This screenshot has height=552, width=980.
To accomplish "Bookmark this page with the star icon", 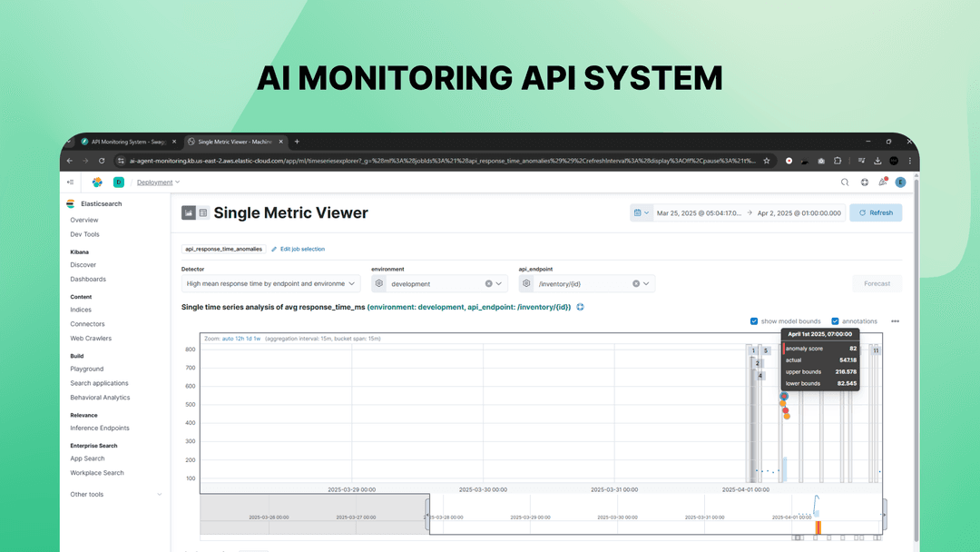I will [x=766, y=161].
